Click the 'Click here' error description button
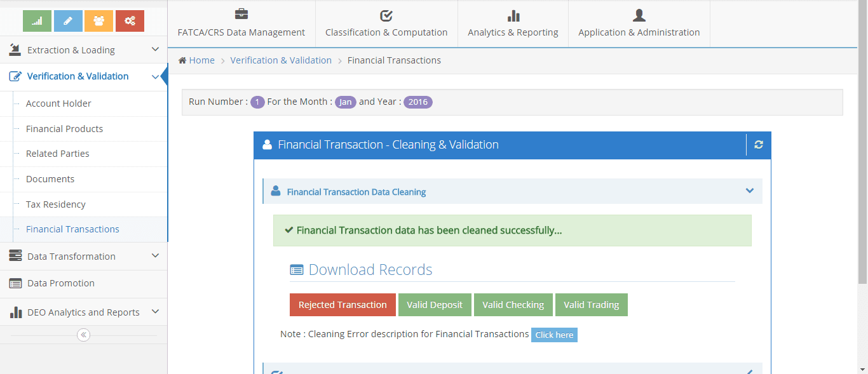 (x=554, y=335)
